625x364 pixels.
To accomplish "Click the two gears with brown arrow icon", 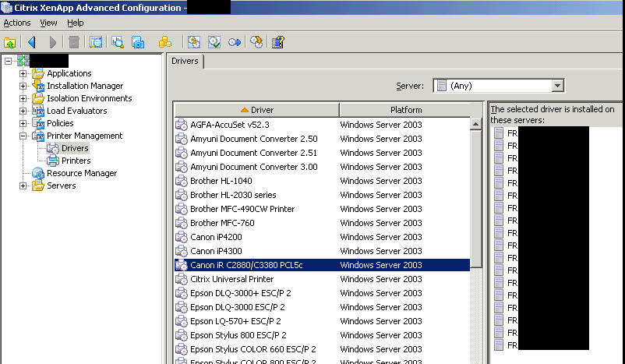I will 256,42.
